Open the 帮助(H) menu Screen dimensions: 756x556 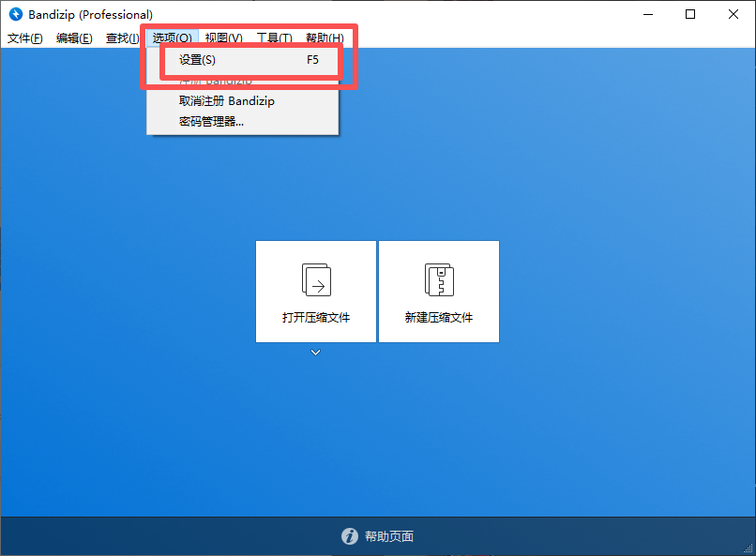coord(325,38)
